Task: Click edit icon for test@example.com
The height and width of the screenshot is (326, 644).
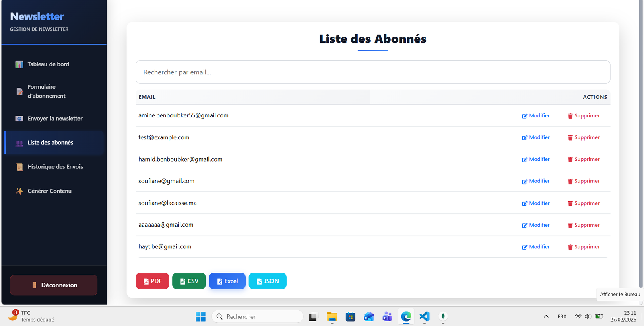Action: tap(524, 138)
